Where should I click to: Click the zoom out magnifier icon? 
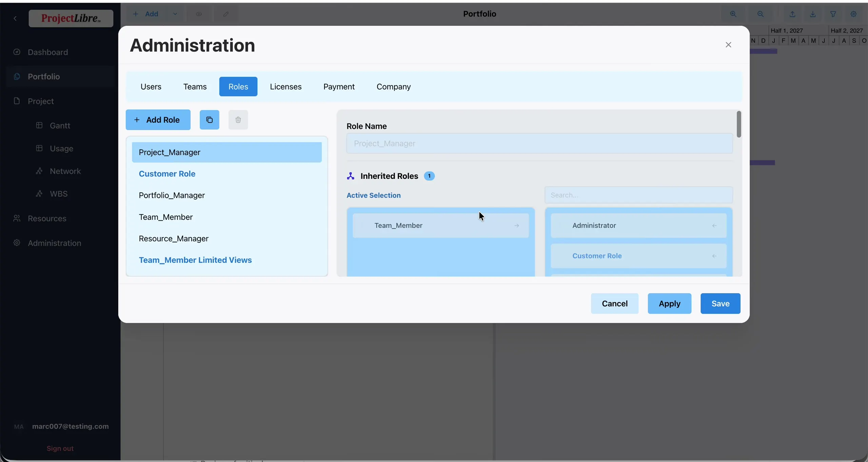point(761,14)
